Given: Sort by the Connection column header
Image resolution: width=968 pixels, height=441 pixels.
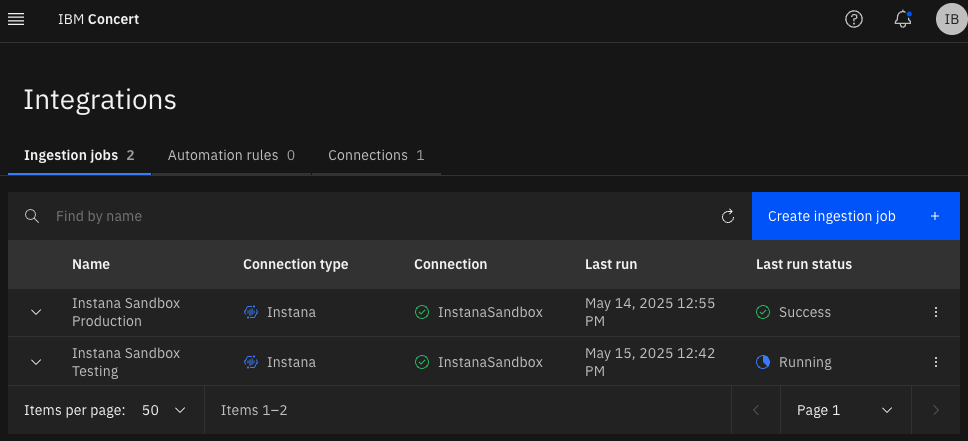Looking at the screenshot, I should [451, 264].
